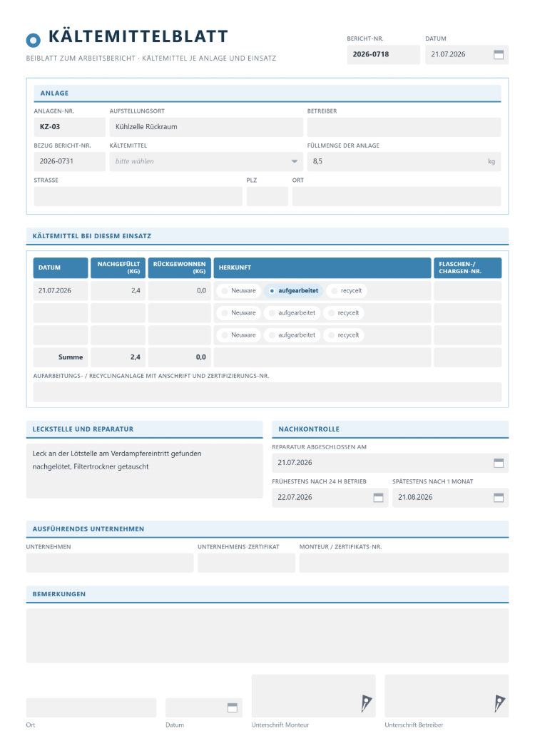The height and width of the screenshot is (756, 535).
Task: Edit Füllmenge der Anlage value 8,5
Action: click(404, 161)
